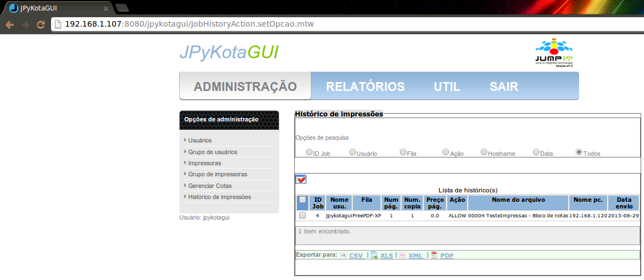The image size is (644, 280).
Task: Check the select-all header checkbox
Action: (302, 200)
